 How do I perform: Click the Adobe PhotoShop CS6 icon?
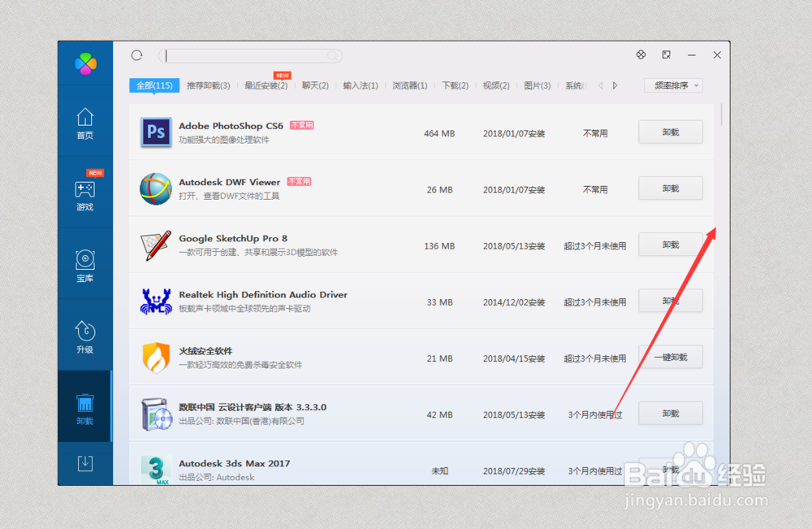coord(156,132)
